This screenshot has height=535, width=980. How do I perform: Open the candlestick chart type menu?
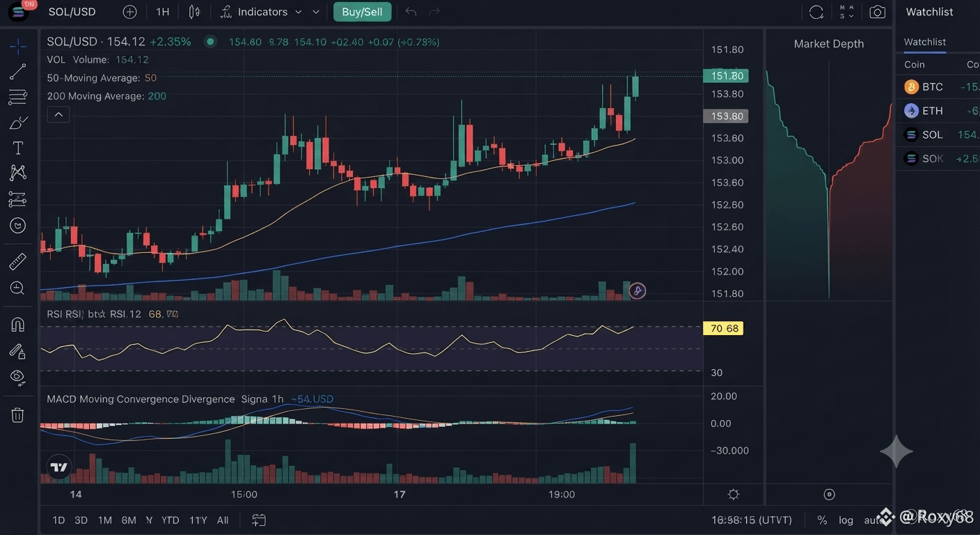coord(194,12)
